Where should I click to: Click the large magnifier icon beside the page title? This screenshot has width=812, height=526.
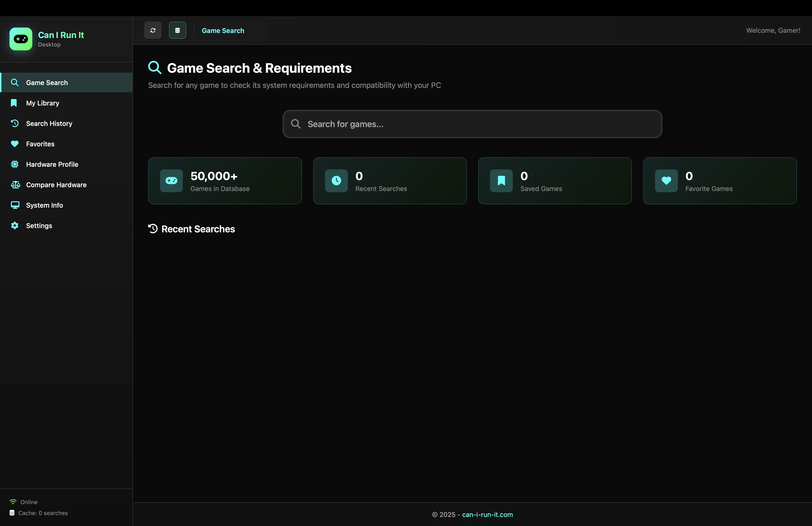pyautogui.click(x=155, y=67)
